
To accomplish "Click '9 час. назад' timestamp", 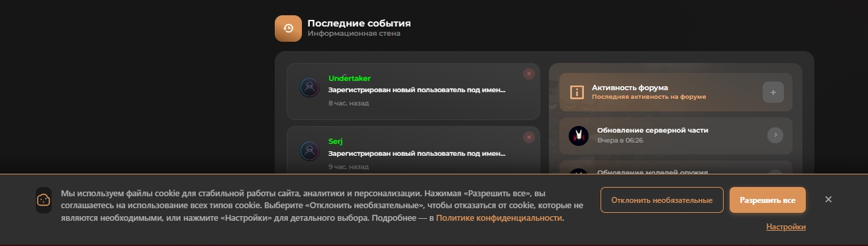I will (348, 166).
